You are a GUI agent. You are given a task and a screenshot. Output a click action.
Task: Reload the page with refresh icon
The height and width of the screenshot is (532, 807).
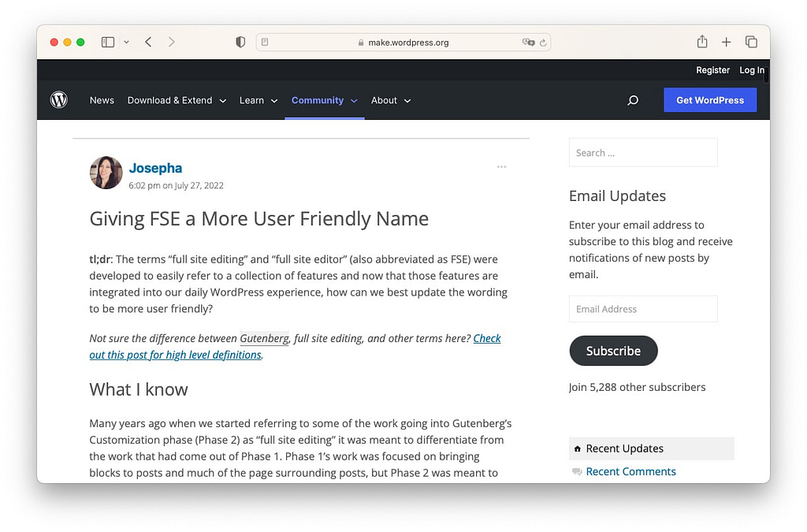click(543, 43)
